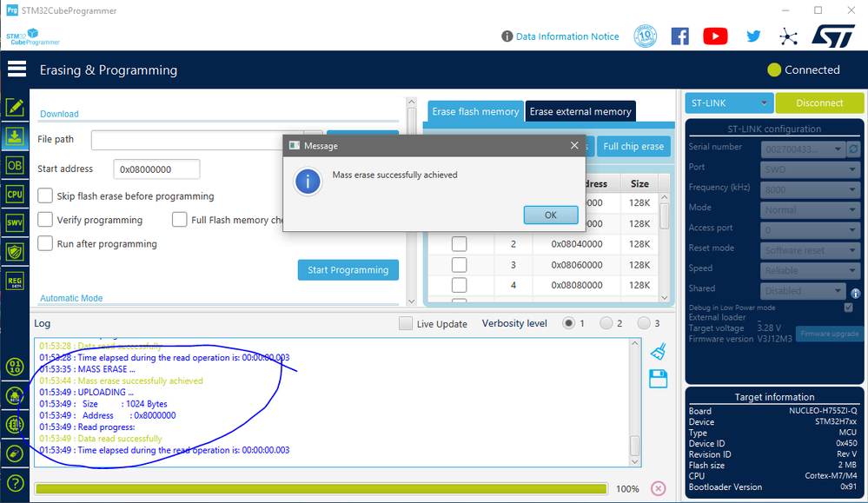This screenshot has height=503, width=868.
Task: Click the Disconnect button
Action: pos(819,103)
